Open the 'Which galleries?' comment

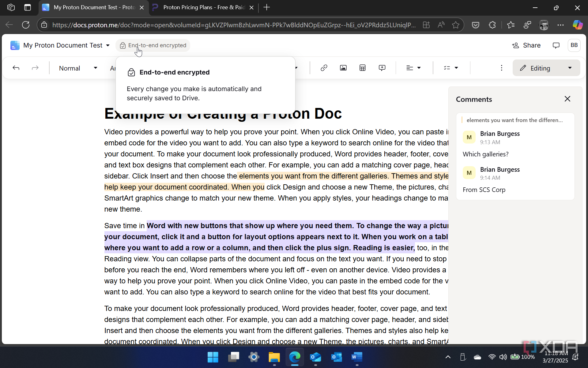coord(485,154)
